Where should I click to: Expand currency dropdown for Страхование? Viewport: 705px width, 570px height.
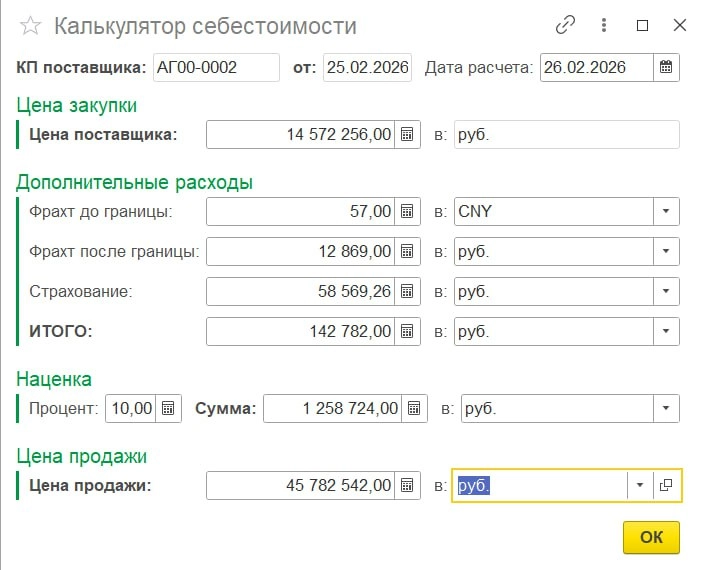click(x=666, y=291)
